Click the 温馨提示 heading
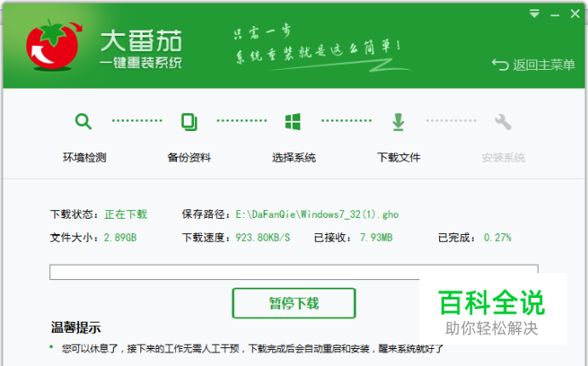The width and height of the screenshot is (588, 366). click(76, 328)
